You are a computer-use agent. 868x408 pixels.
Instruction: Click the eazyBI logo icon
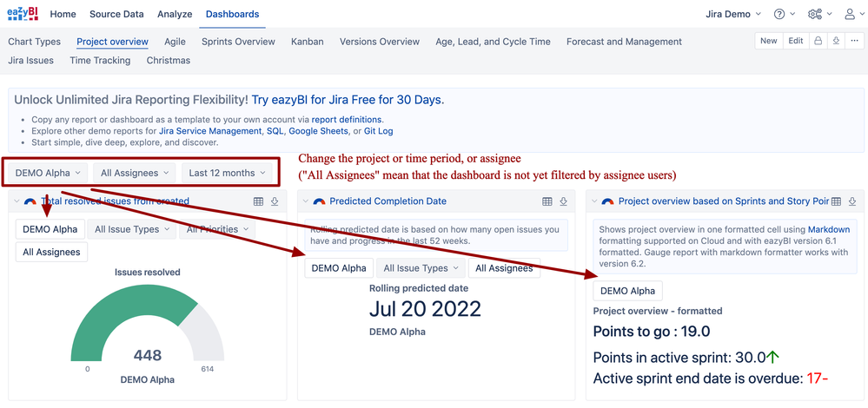23,14
